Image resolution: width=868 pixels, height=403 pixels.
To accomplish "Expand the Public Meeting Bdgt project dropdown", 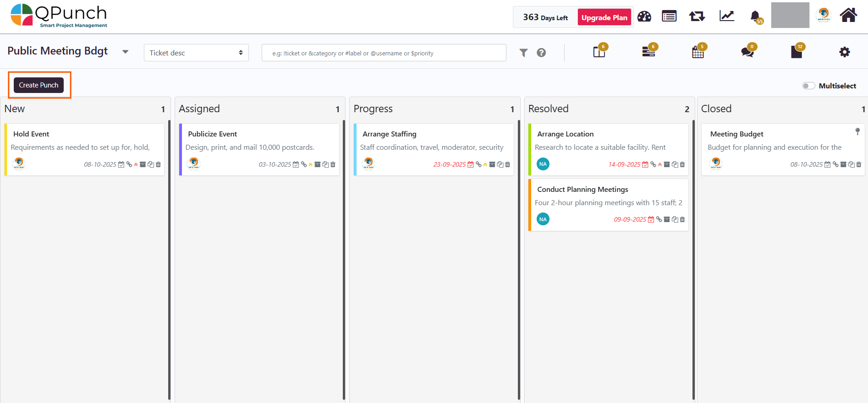I will (x=125, y=52).
